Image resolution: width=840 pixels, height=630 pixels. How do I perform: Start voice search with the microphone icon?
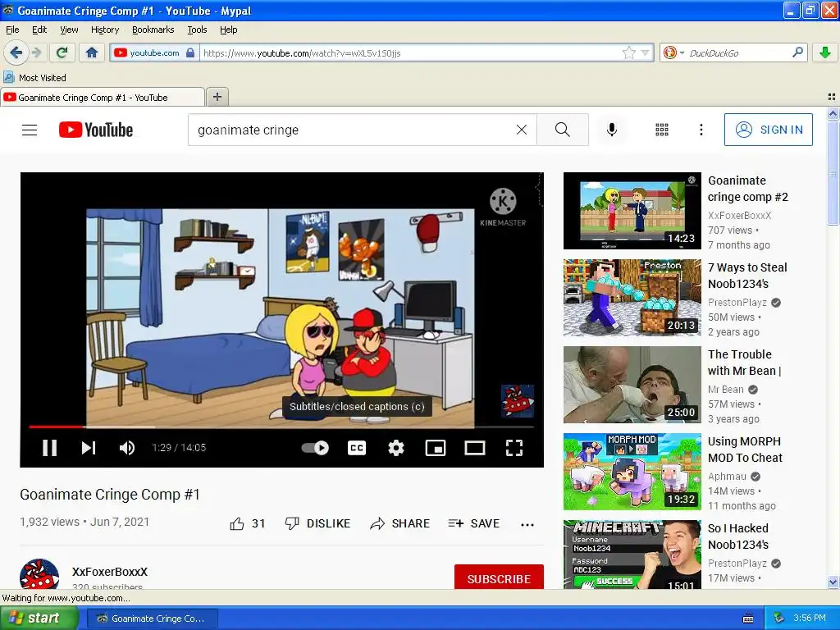coord(612,130)
